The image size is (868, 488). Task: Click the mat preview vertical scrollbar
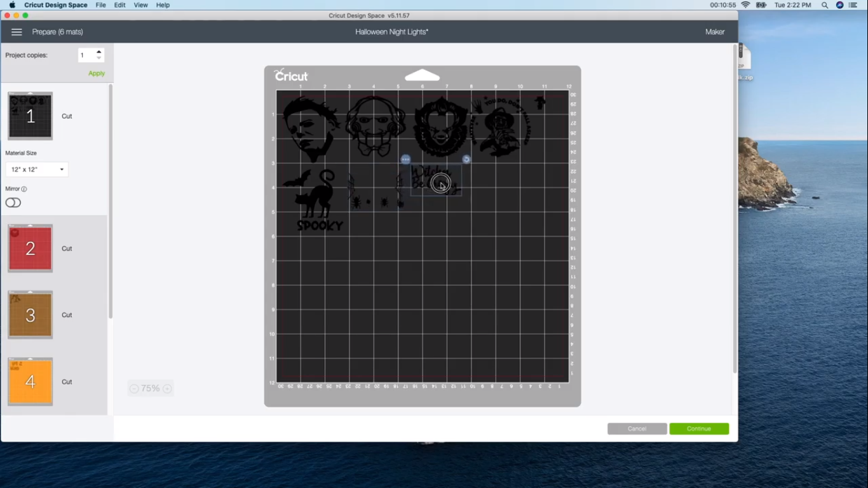[x=735, y=208]
